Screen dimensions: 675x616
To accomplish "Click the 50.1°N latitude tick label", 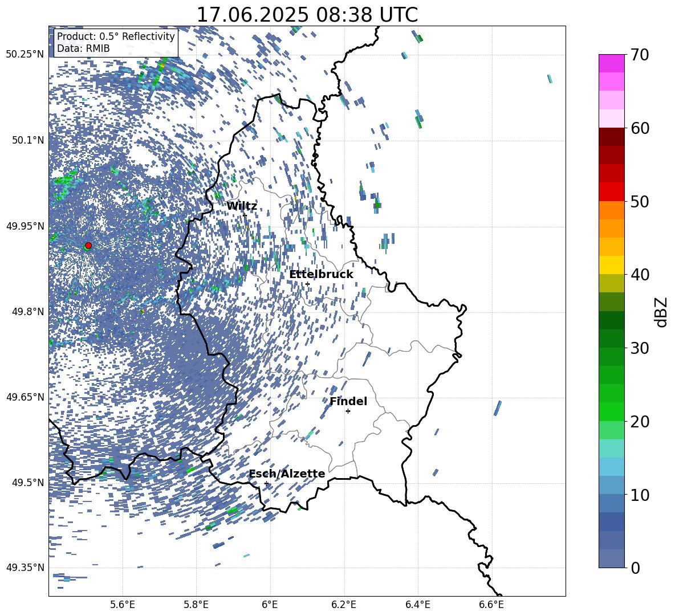I will tap(27, 140).
